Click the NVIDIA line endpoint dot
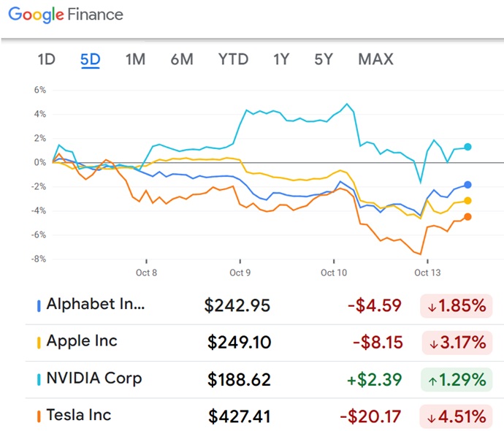This screenshot has width=504, height=431. (467, 147)
